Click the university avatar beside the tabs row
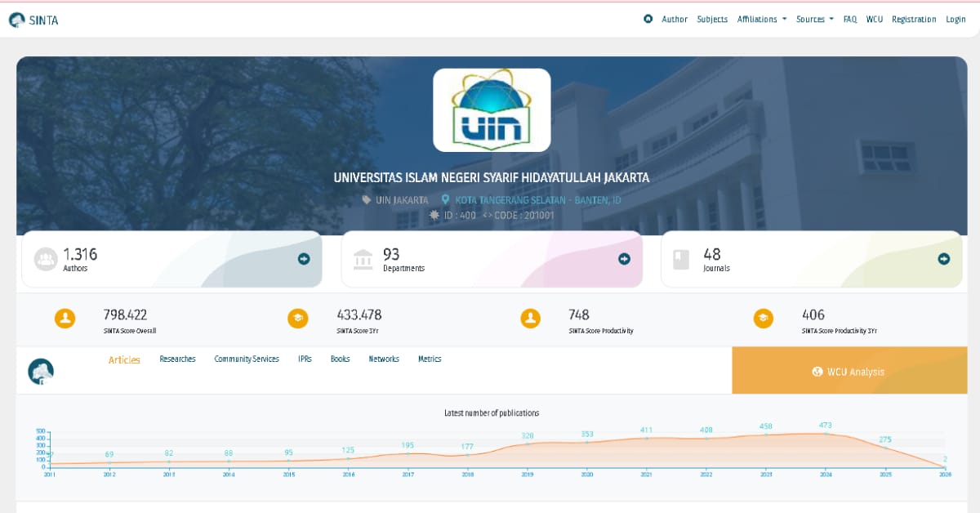 [40, 370]
